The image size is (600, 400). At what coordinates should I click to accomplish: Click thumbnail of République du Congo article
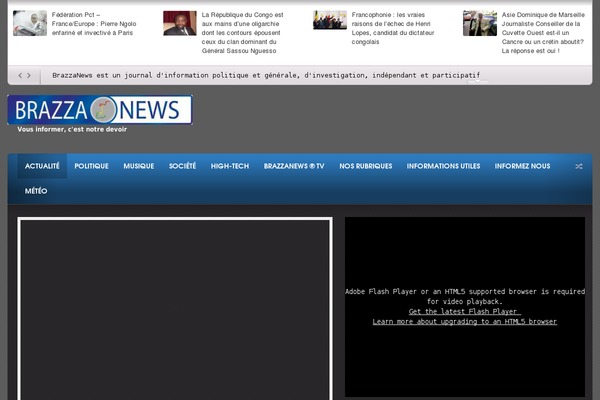[x=180, y=23]
